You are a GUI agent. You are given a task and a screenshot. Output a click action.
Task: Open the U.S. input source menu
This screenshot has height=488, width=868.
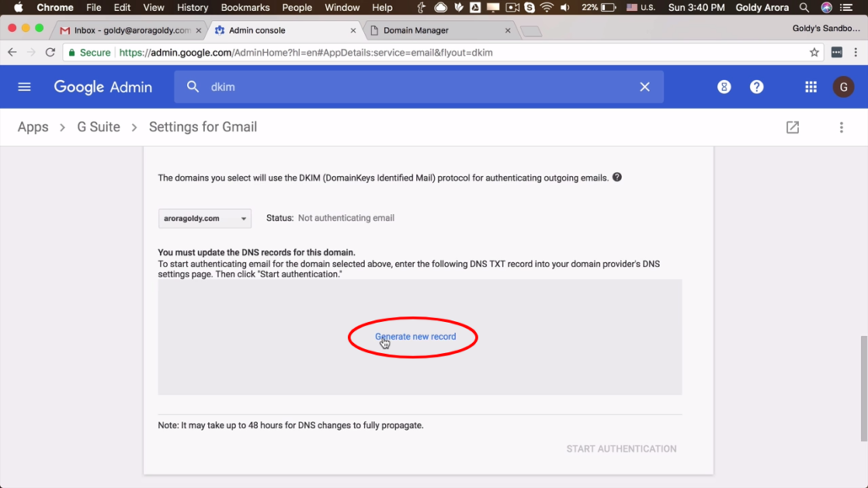641,8
